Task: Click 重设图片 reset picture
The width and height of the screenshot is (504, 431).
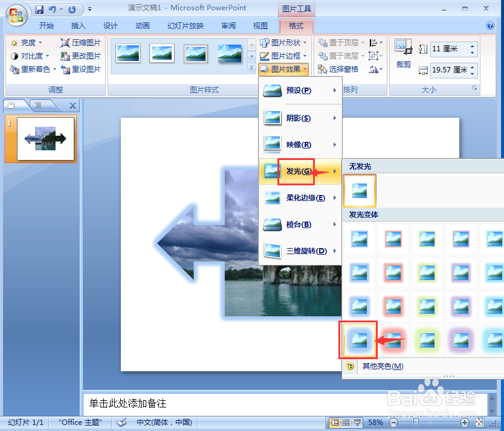Action: point(81,69)
